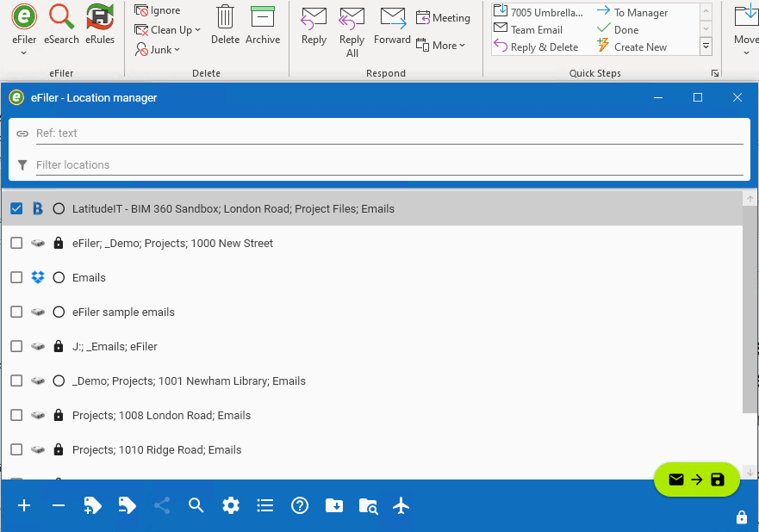Open the eFiler button dropdown arrow
759x532 pixels.
tap(24, 53)
